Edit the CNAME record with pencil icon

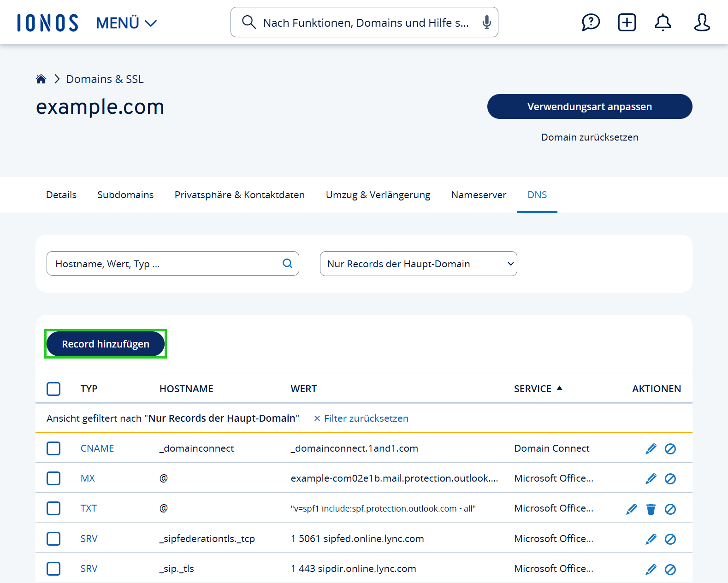pos(651,448)
